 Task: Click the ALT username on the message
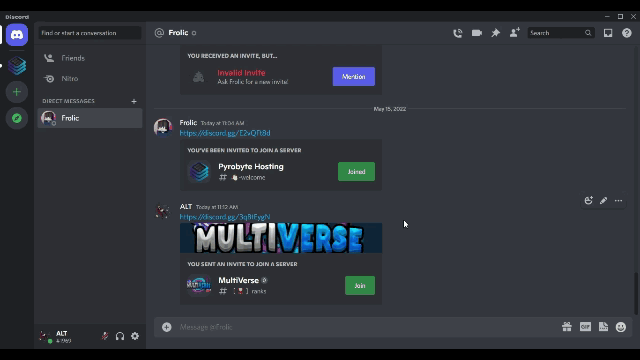pos(186,207)
